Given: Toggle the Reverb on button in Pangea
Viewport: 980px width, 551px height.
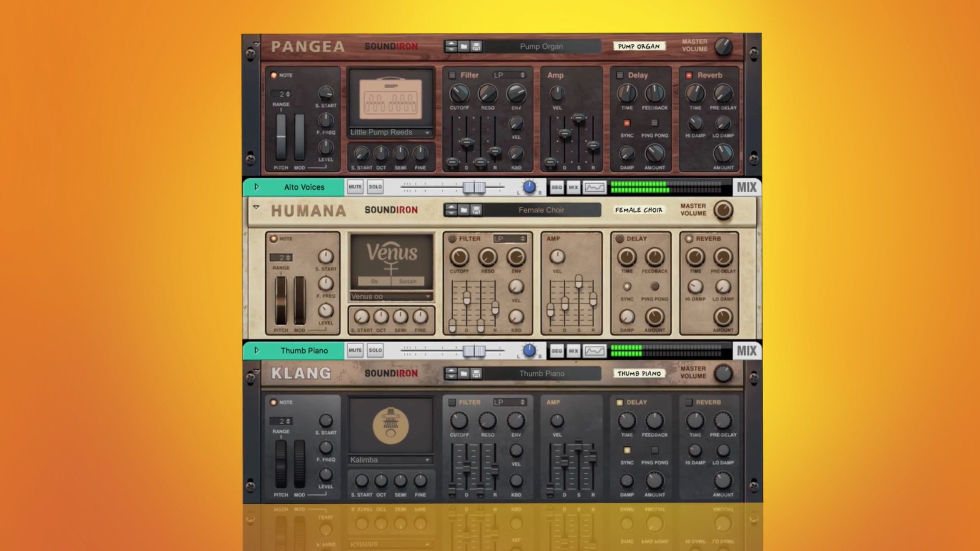Looking at the screenshot, I should [689, 75].
